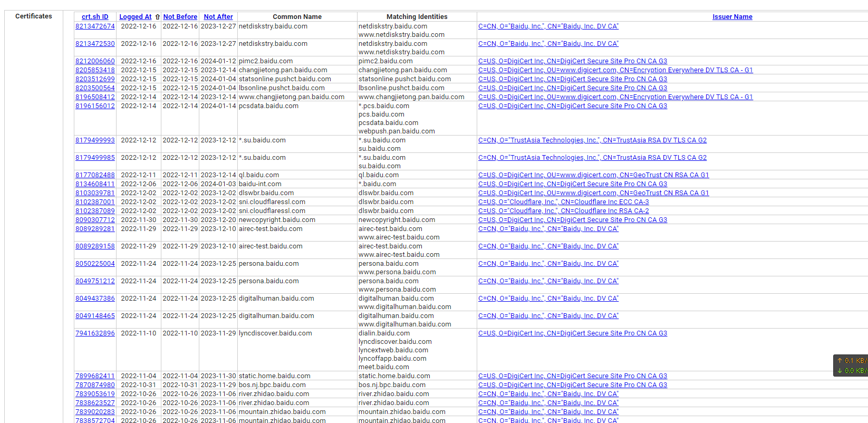Open certificate ID 8203500564

click(x=95, y=88)
